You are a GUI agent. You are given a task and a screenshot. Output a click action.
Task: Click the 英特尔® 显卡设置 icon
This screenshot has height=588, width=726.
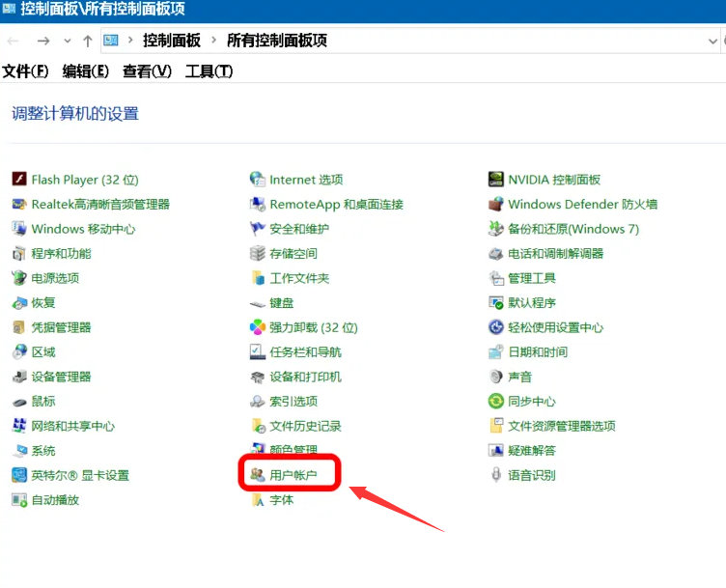19,475
